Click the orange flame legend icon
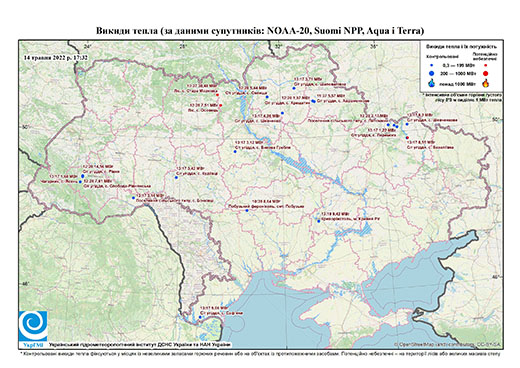 [486, 83]
